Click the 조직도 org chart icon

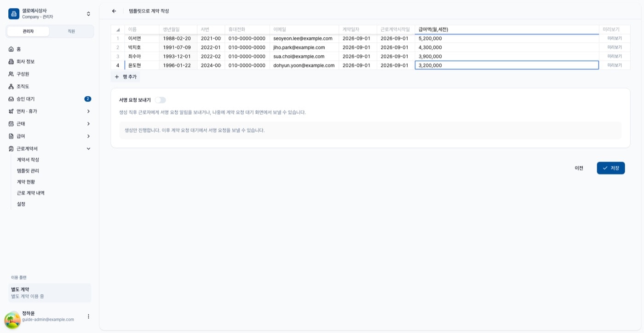(11, 86)
